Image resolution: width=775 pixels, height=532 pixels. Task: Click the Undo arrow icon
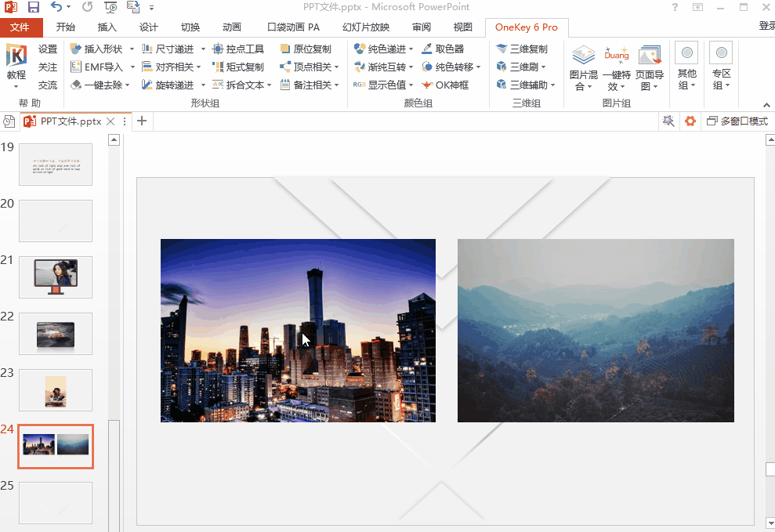[56, 7]
